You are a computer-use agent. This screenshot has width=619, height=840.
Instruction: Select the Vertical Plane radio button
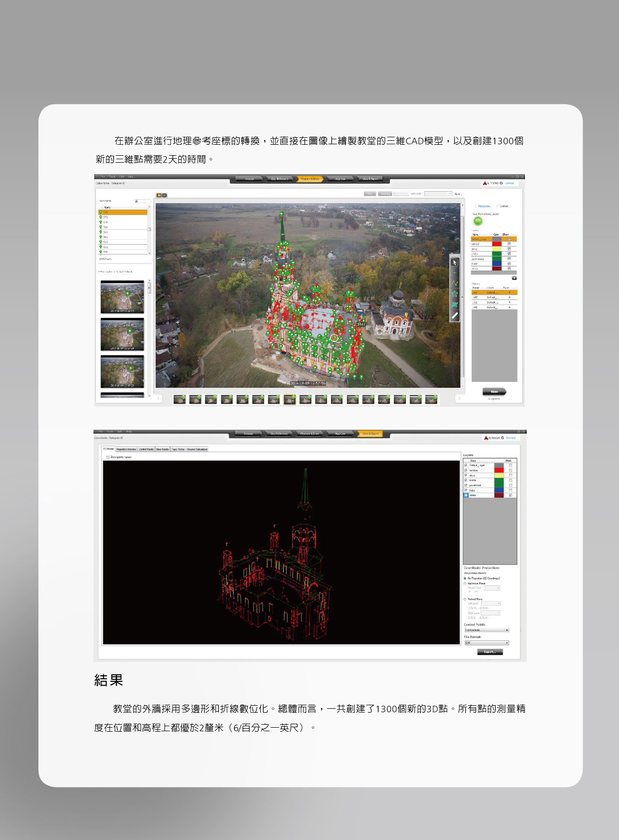coord(465,599)
